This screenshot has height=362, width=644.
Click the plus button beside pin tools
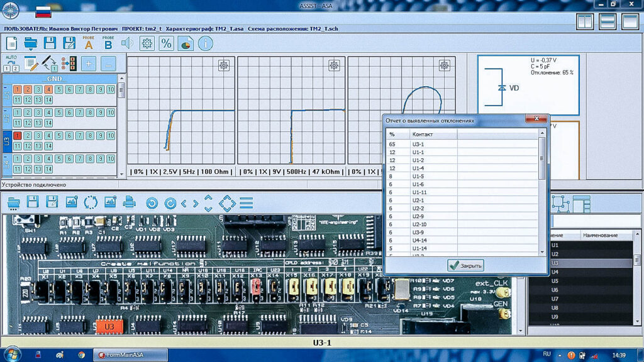click(x=88, y=63)
